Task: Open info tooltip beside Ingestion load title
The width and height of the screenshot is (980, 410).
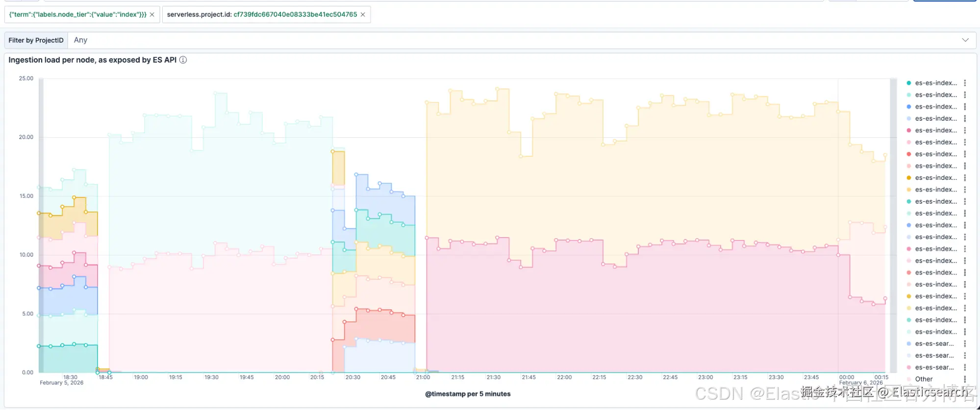Action: coord(183,60)
